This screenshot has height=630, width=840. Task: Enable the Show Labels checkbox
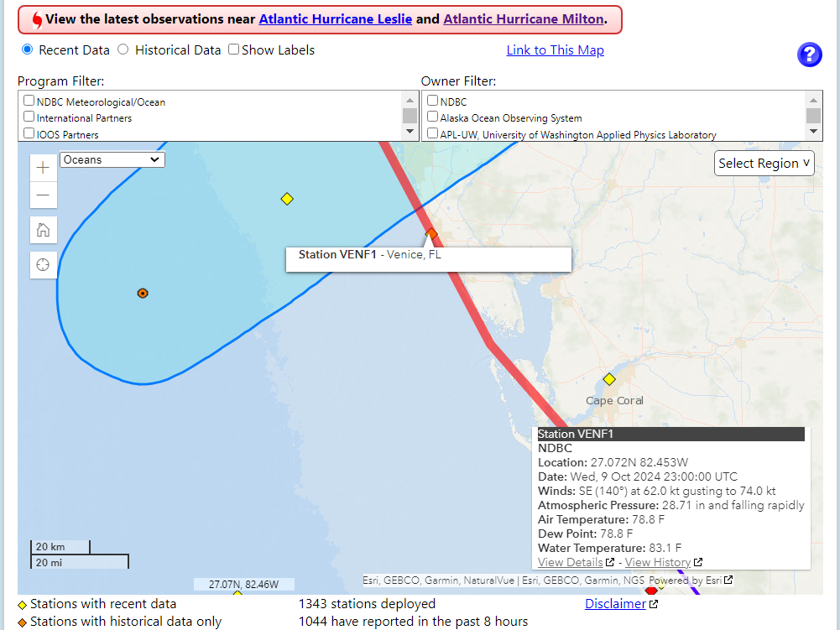tap(233, 49)
